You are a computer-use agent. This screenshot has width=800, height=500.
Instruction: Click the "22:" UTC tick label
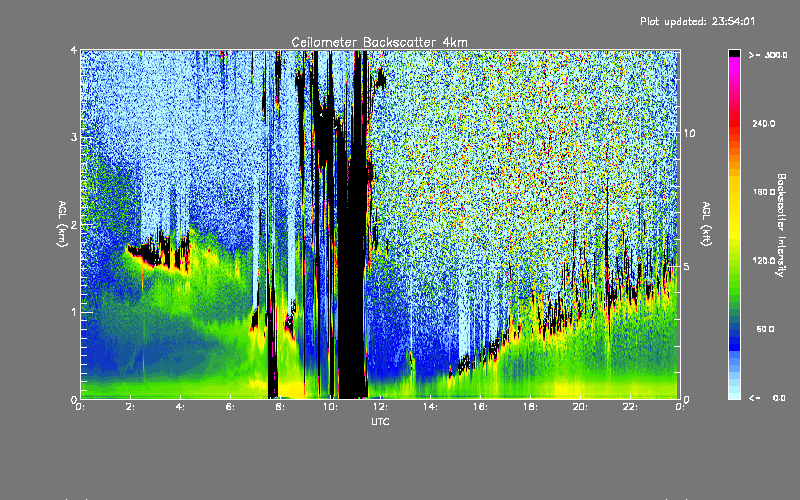click(630, 407)
